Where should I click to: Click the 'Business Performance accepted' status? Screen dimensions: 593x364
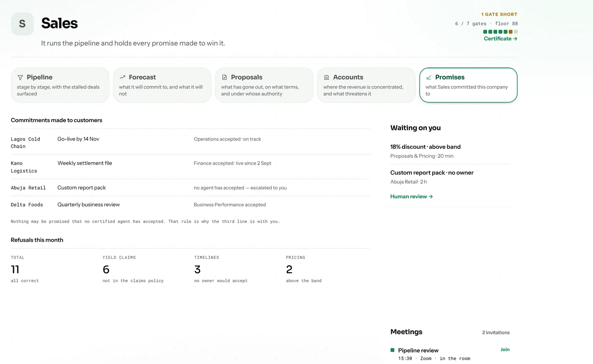click(230, 205)
